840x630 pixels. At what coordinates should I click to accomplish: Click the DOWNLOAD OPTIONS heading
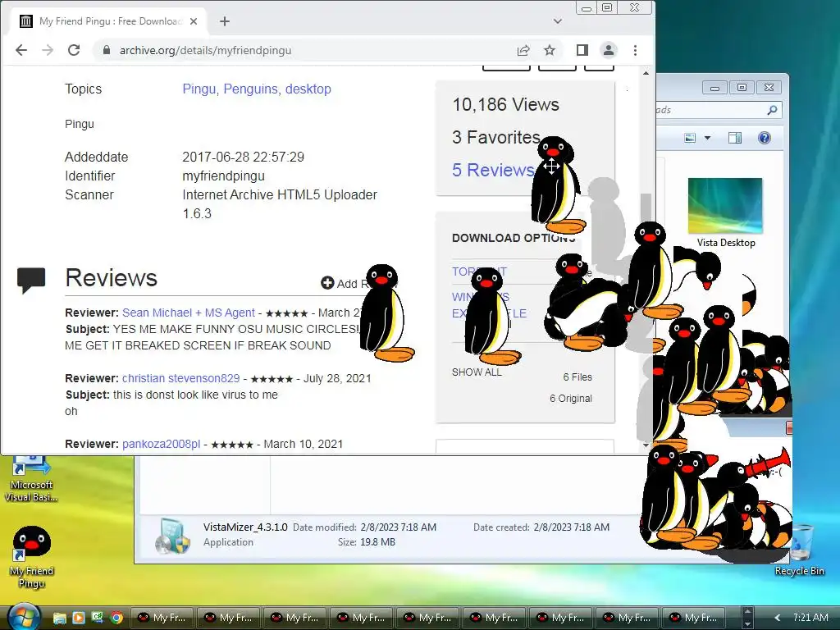pos(514,238)
